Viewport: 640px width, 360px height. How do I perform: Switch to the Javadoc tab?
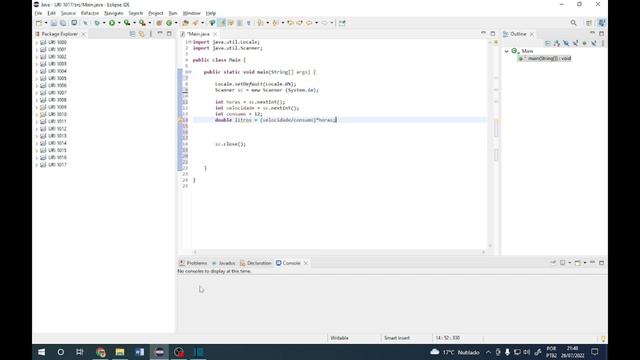point(223,263)
